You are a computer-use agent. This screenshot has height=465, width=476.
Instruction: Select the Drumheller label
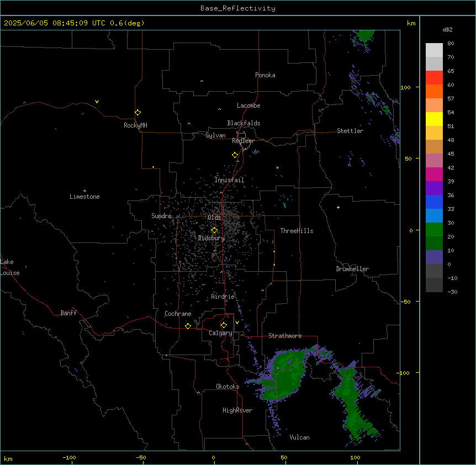(x=352, y=269)
